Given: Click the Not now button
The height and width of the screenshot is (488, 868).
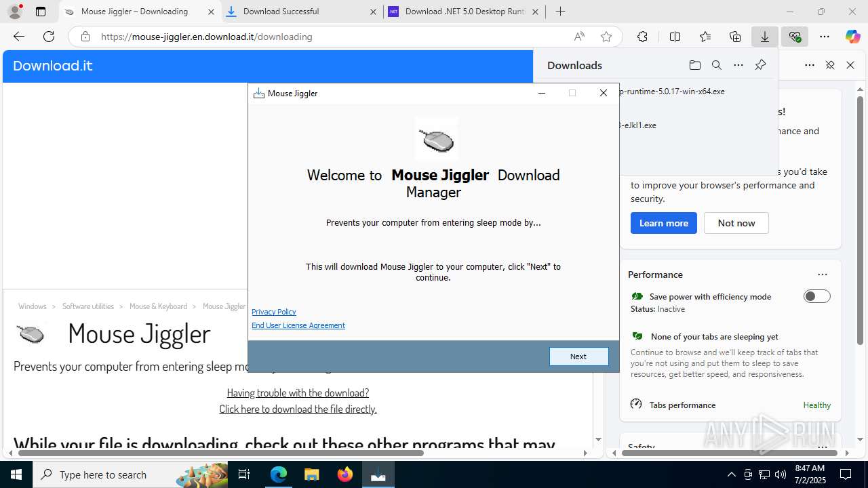Looking at the screenshot, I should [x=736, y=223].
